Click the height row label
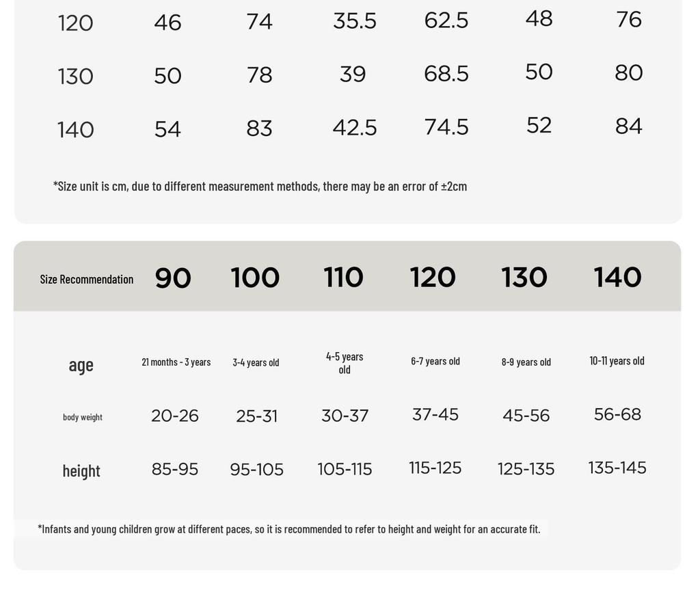The image size is (700, 590). (81, 471)
